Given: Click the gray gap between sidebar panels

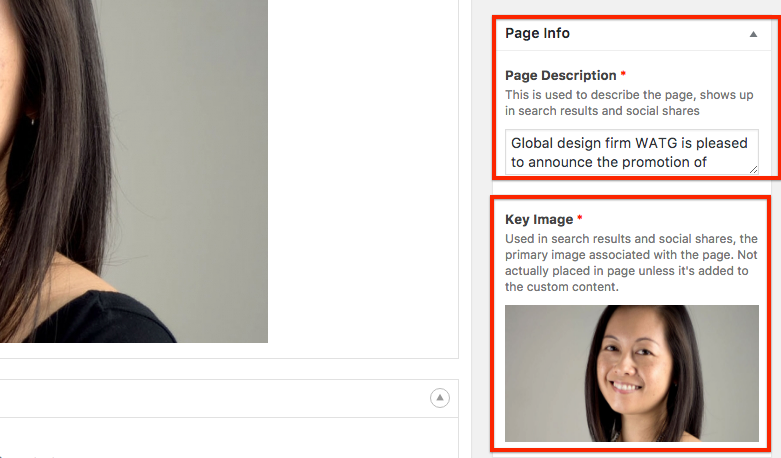Looking at the screenshot, I should [631, 187].
